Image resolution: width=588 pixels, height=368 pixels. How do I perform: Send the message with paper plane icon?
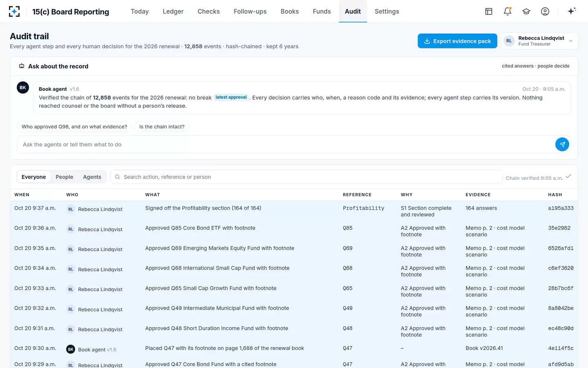coord(562,144)
